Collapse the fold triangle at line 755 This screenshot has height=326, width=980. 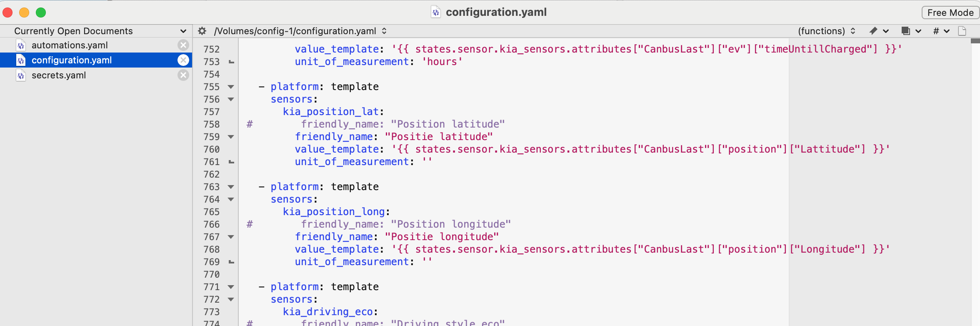click(231, 87)
